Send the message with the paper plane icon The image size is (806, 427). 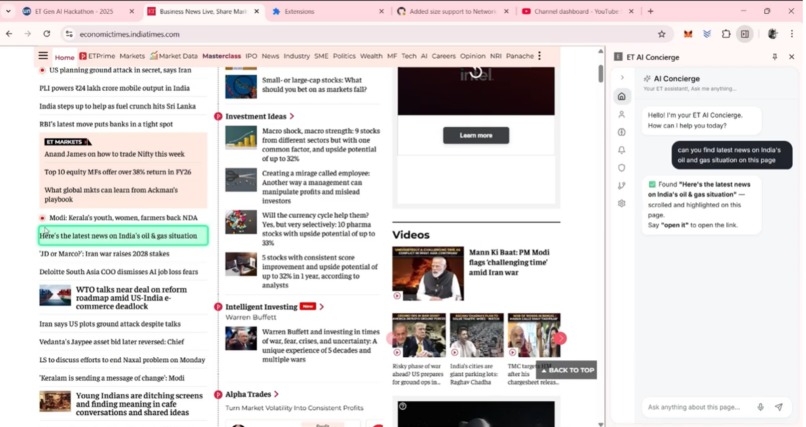coord(779,407)
